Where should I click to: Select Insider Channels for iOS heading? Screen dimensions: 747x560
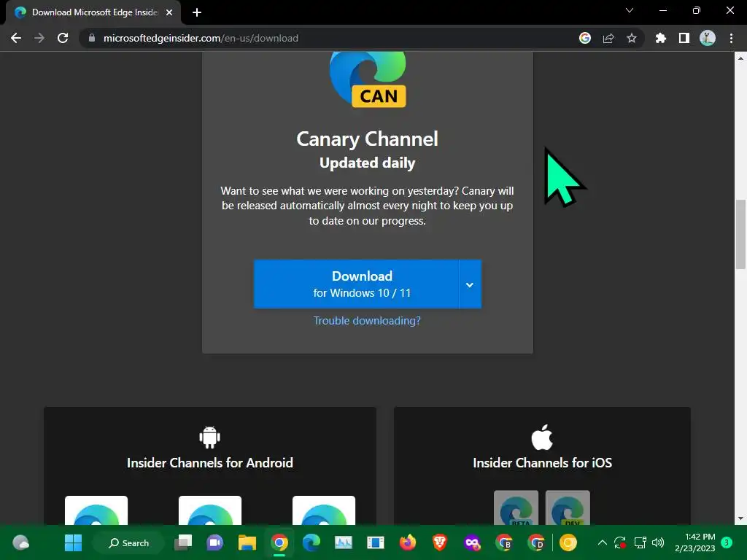click(542, 463)
